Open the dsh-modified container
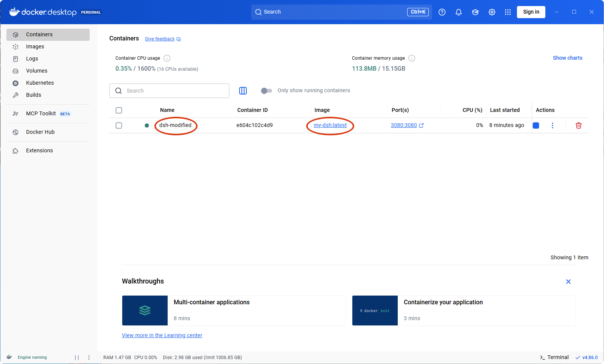 pos(175,125)
